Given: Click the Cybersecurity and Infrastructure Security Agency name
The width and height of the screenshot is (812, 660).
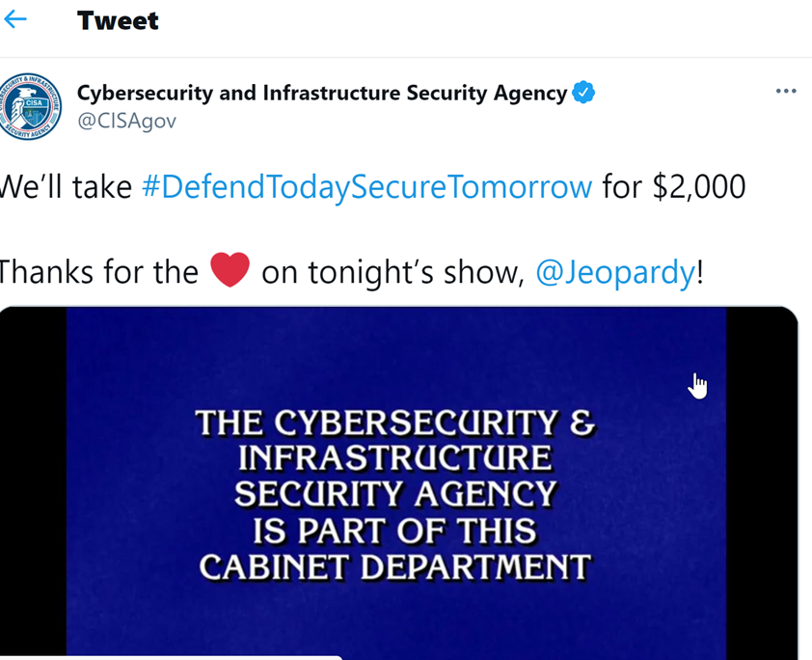Looking at the screenshot, I should (321, 93).
